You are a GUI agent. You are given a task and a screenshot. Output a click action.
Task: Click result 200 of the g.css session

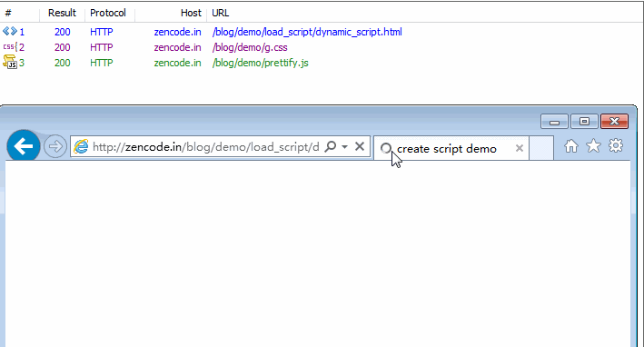[63, 47]
